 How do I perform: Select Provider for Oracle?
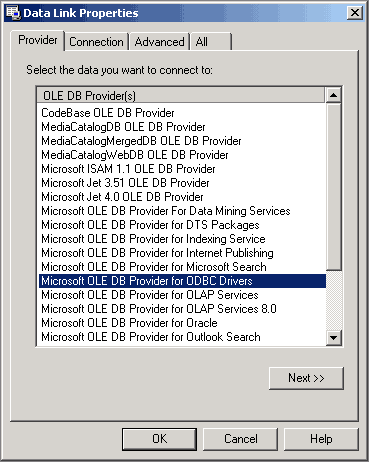tap(182, 323)
